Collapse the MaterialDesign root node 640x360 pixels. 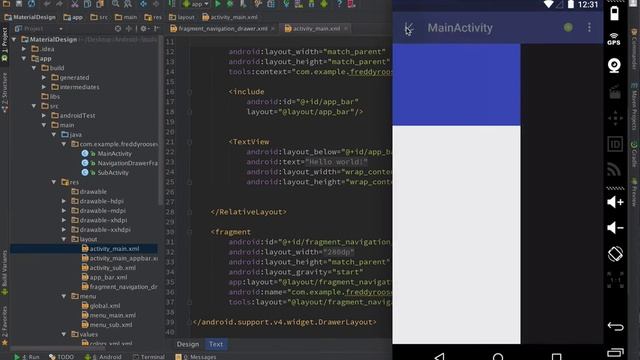15,40
